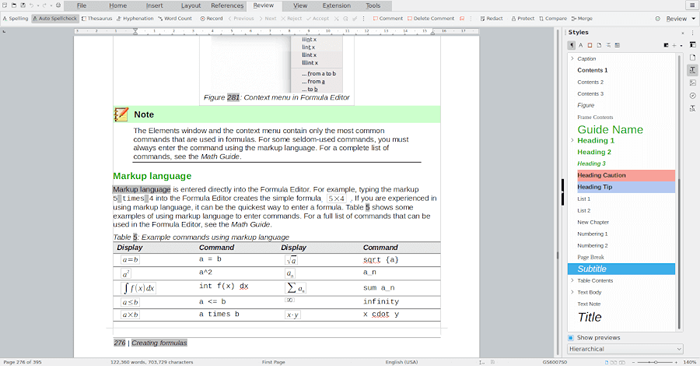Show Table Styles icon in Styles panel
This screenshot has height=366, width=700.
(x=617, y=45)
